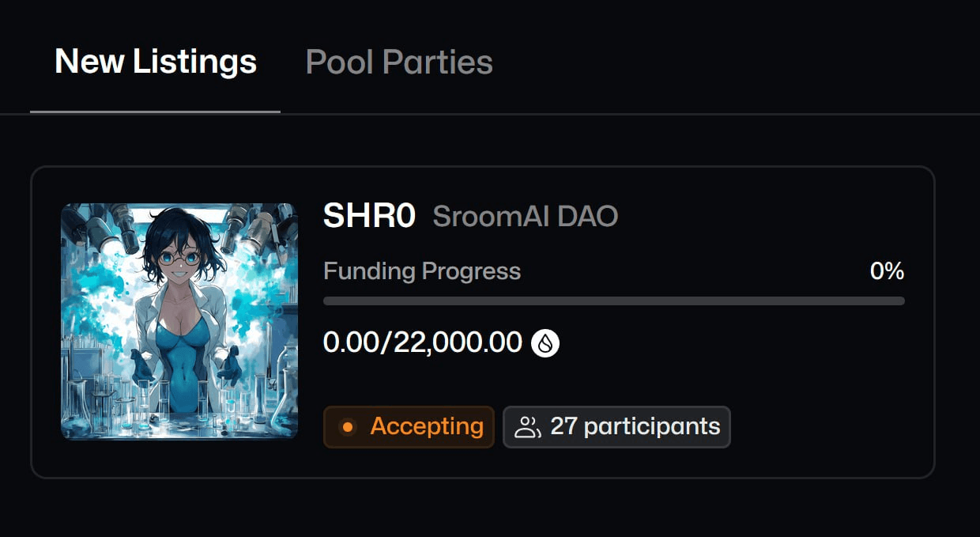Select the New Listings tab
The image size is (980, 537).
point(156,62)
